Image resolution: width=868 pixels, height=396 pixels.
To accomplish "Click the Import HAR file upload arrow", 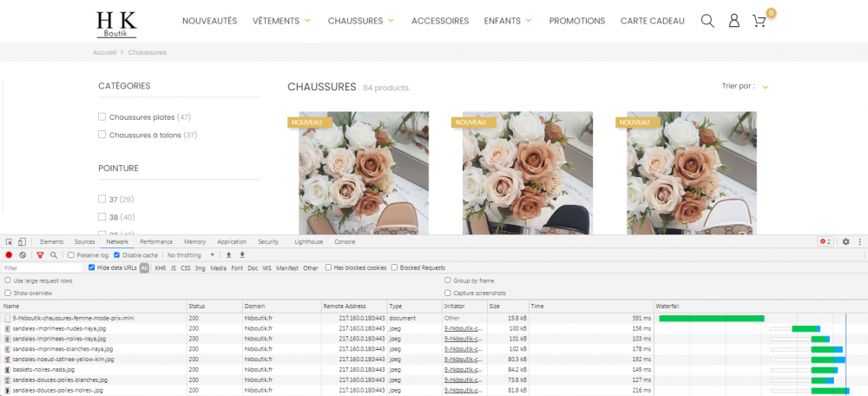I will (228, 255).
